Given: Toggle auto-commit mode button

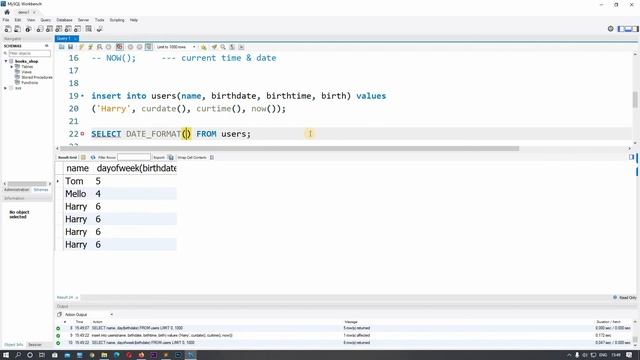Looking at the screenshot, I should pos(149,47).
